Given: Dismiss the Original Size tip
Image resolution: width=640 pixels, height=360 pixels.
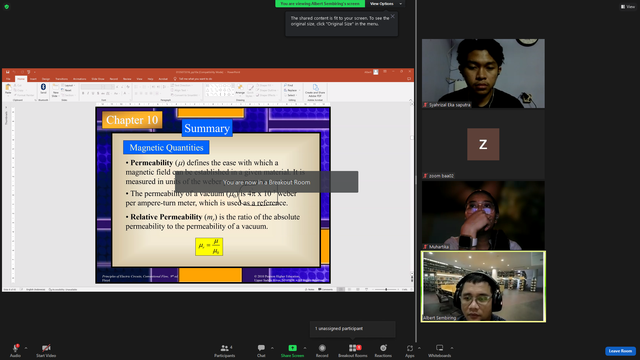Looking at the screenshot, I should tap(393, 16).
